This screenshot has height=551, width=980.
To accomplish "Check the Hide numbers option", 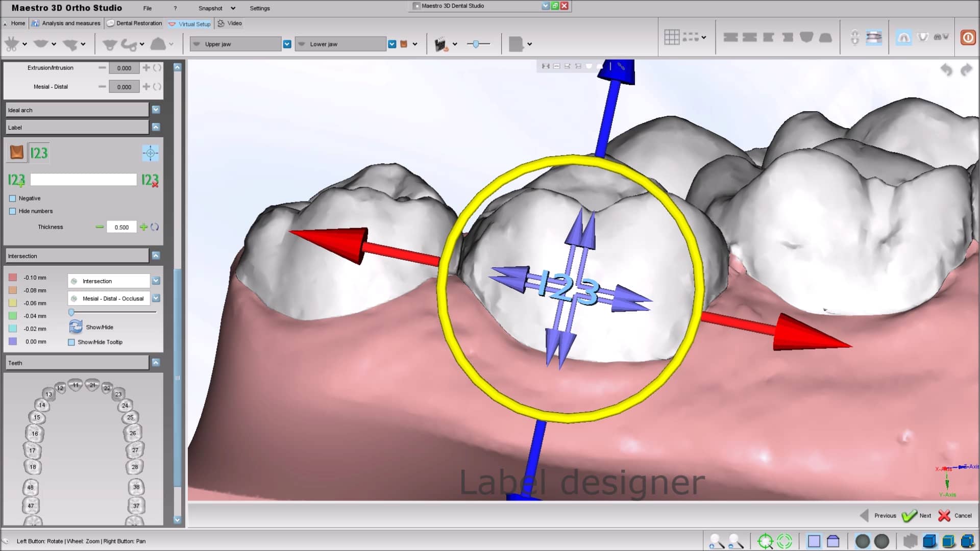I will click(x=12, y=211).
